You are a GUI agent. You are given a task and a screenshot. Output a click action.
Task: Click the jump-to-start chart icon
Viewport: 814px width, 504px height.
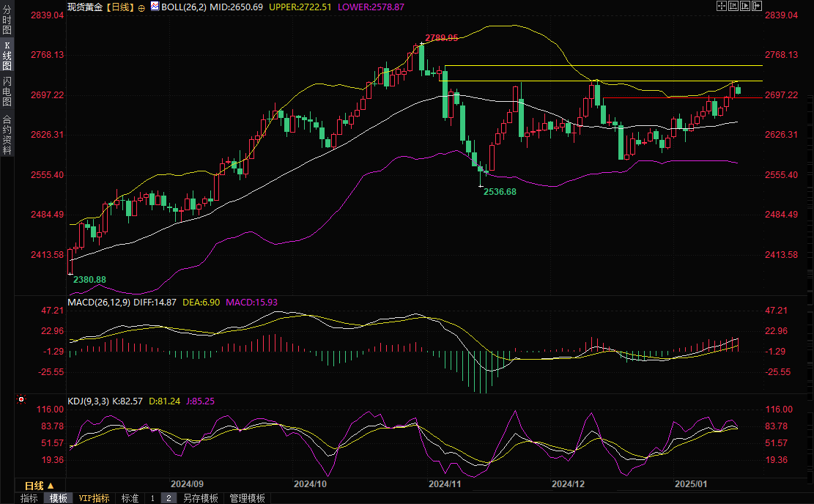[x=733, y=6]
